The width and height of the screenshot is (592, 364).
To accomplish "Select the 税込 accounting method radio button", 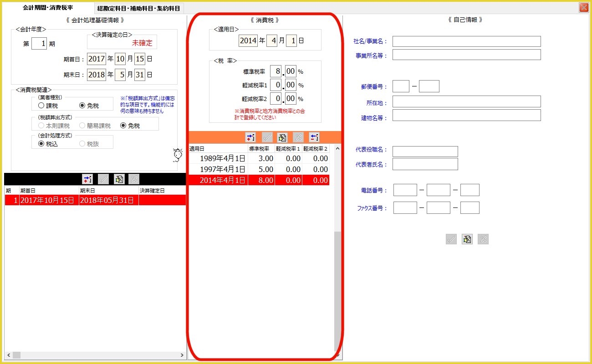I will 41,144.
